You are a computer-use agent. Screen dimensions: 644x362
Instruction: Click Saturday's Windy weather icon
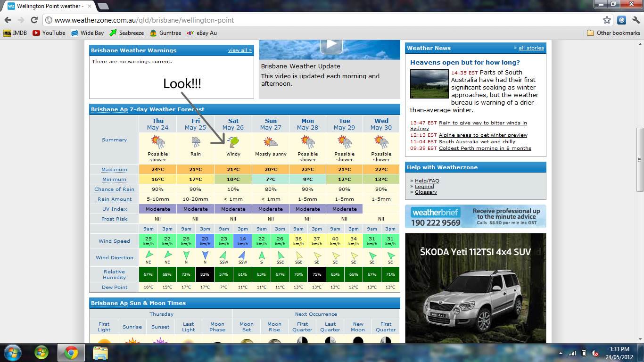(233, 141)
